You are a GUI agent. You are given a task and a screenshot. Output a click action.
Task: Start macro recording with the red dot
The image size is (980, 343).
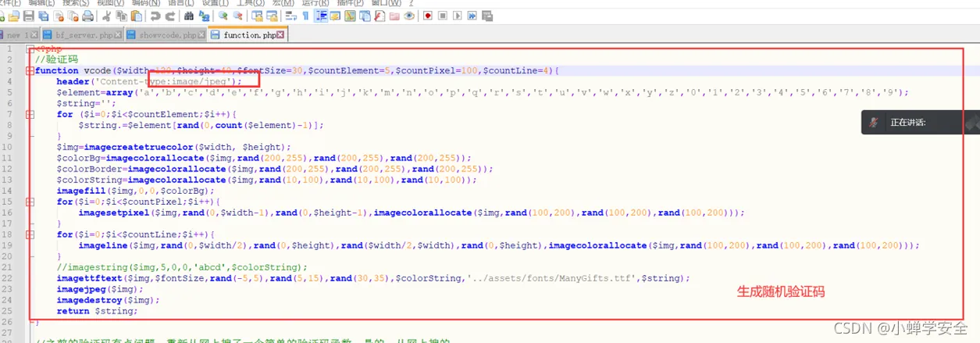click(x=428, y=16)
